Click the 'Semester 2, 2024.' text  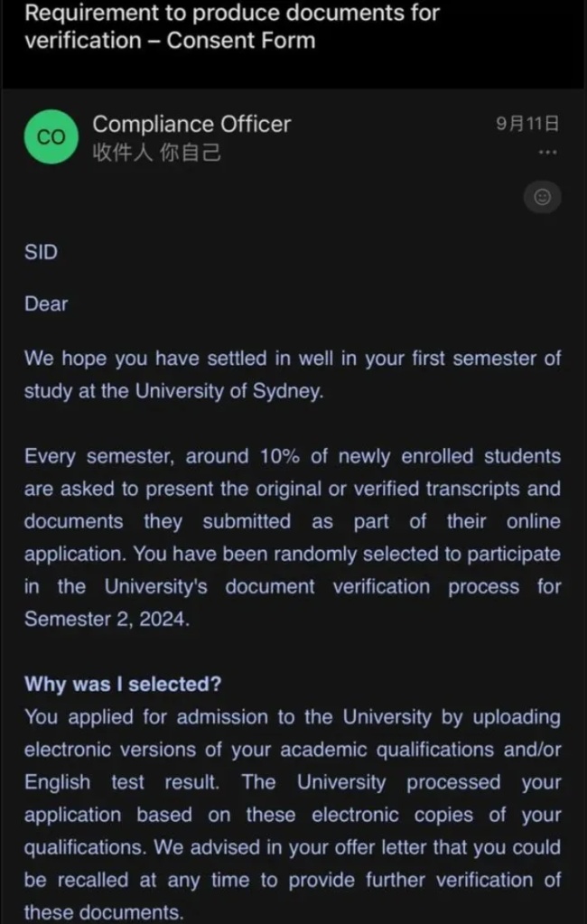point(107,620)
